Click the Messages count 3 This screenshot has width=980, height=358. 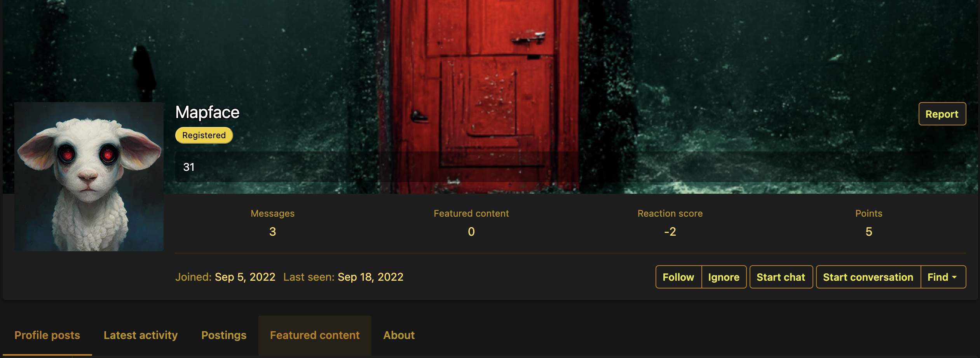[273, 232]
